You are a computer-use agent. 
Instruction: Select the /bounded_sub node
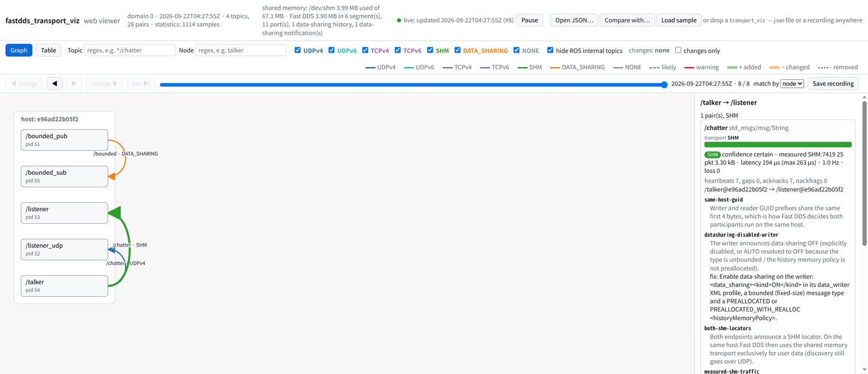point(64,176)
